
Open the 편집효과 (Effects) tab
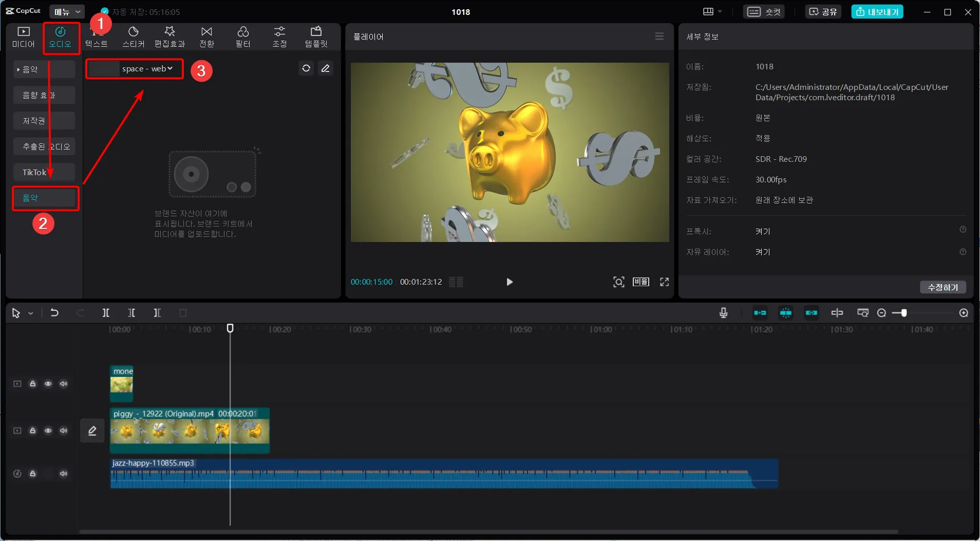click(169, 37)
